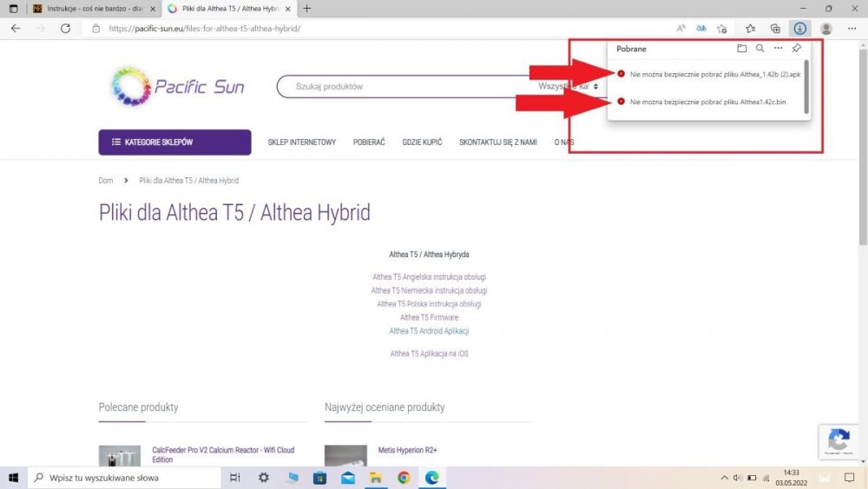Click the Translate page icon

701,29
